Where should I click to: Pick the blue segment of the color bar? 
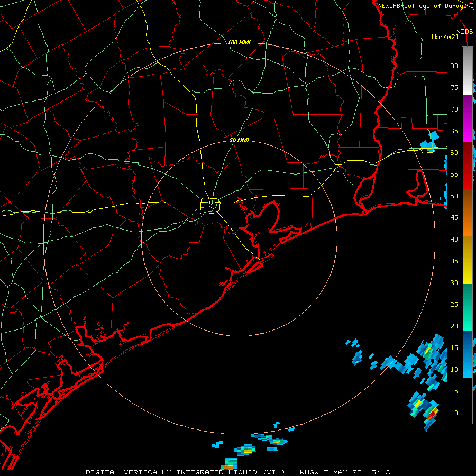(x=467, y=354)
